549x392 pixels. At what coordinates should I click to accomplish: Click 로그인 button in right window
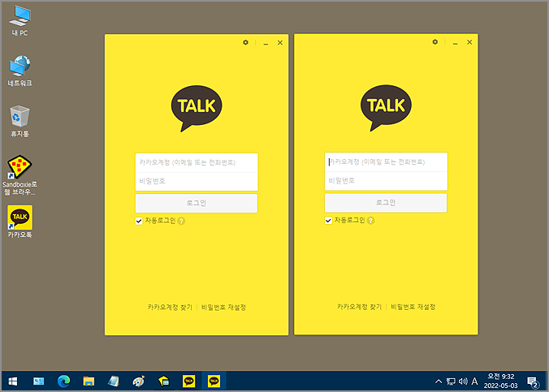pyautogui.click(x=386, y=202)
